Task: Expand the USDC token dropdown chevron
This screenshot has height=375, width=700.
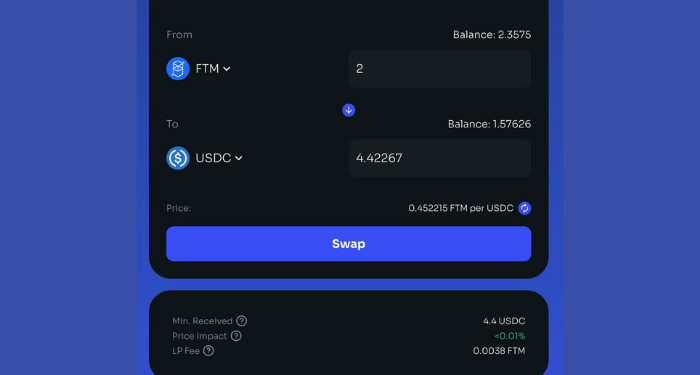Action: pyautogui.click(x=239, y=158)
